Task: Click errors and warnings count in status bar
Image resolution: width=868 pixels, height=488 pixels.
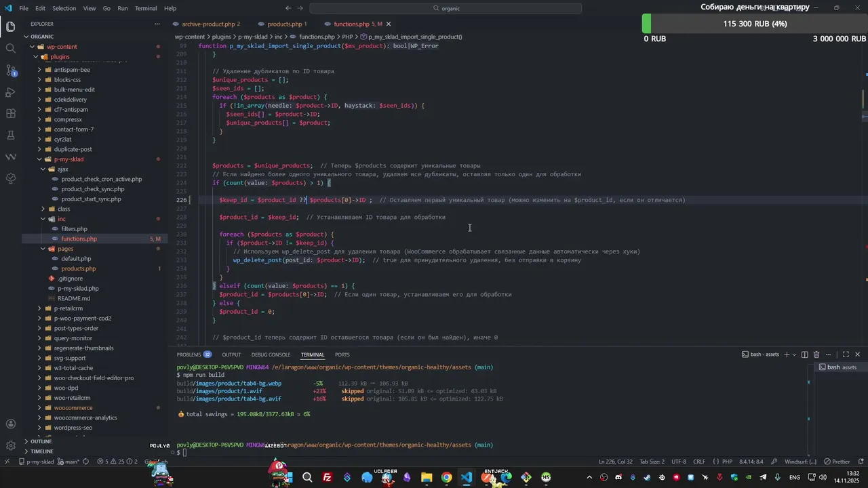Action: click(117, 462)
